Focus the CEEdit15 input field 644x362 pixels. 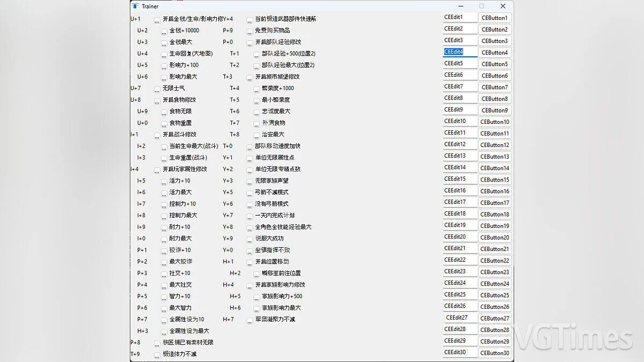460,179
